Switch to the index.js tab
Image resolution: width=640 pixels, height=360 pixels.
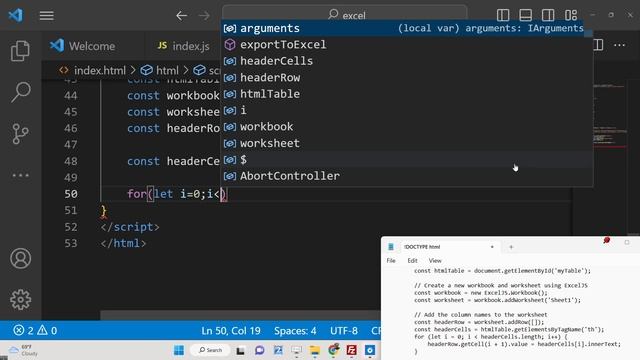184,46
